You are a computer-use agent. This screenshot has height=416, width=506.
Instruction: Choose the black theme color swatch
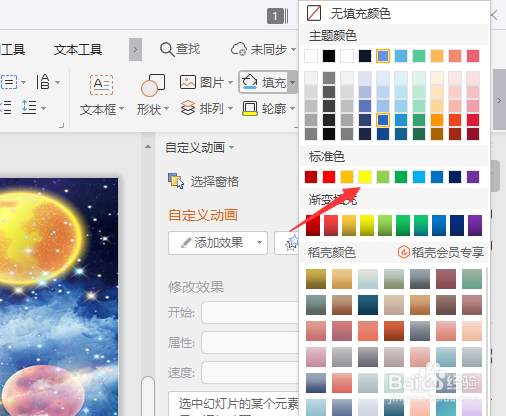coord(329,56)
